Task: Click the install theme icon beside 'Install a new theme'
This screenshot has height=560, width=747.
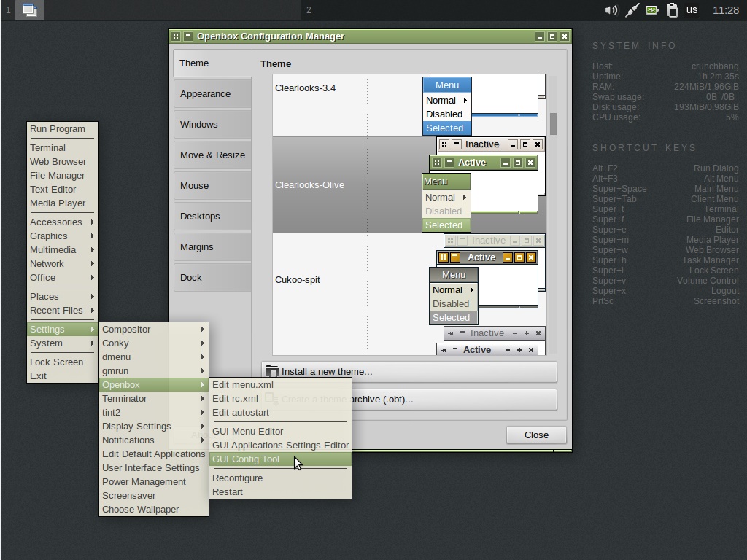Action: tap(271, 371)
